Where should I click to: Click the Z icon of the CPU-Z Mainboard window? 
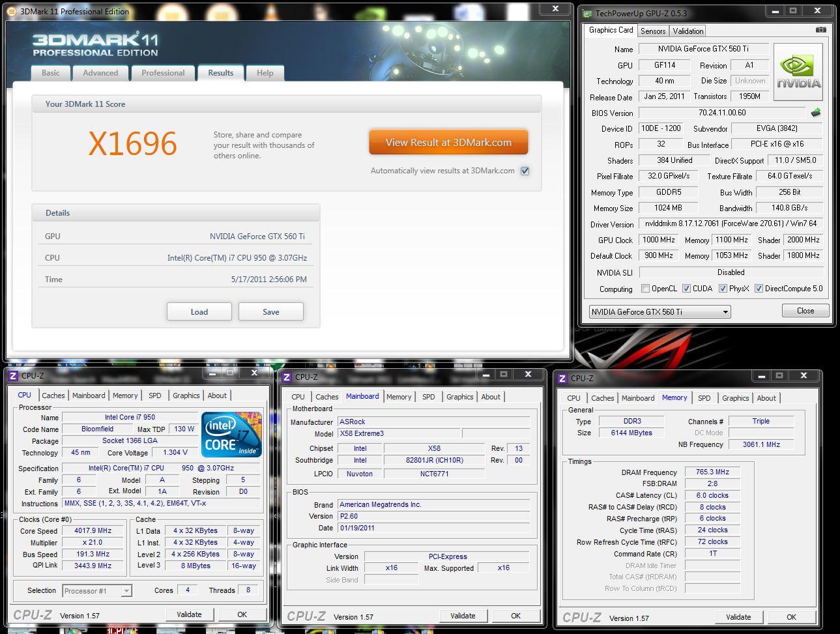coord(287,377)
